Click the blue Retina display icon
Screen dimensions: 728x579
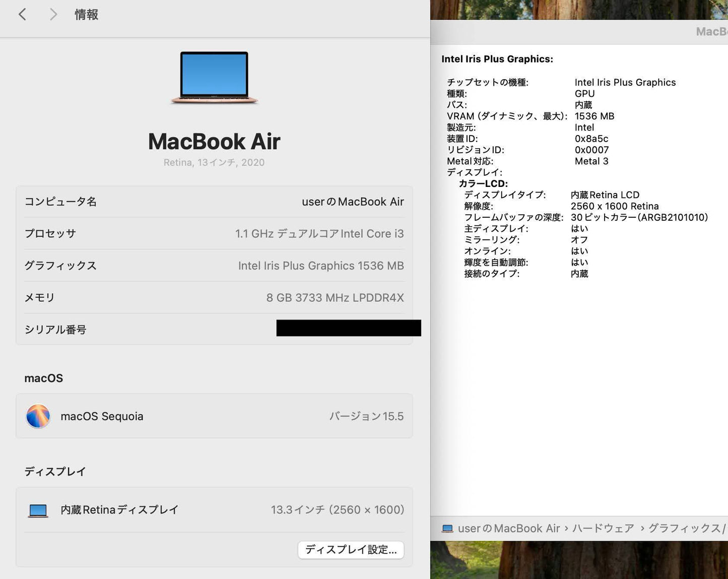click(38, 509)
